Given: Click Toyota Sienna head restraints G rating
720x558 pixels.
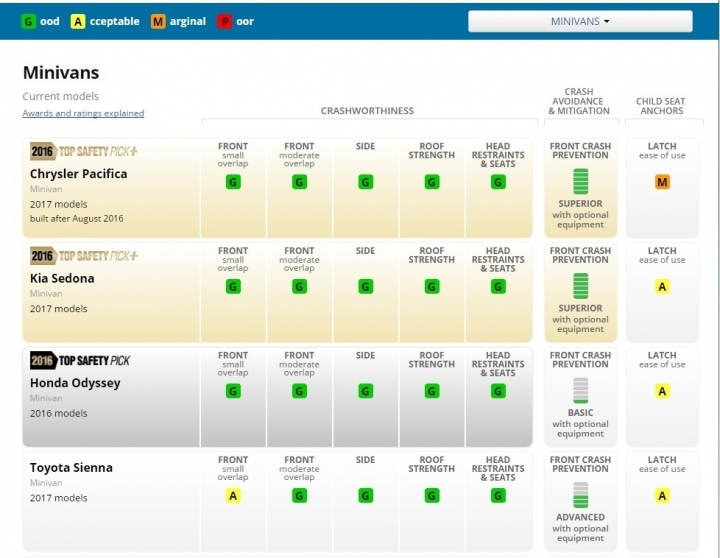Looking at the screenshot, I should point(498,496).
